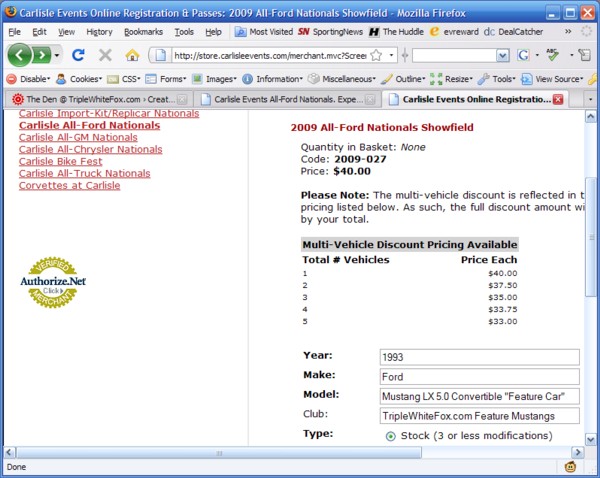
Task: Open the SportingNews bookmark
Action: tap(331, 32)
